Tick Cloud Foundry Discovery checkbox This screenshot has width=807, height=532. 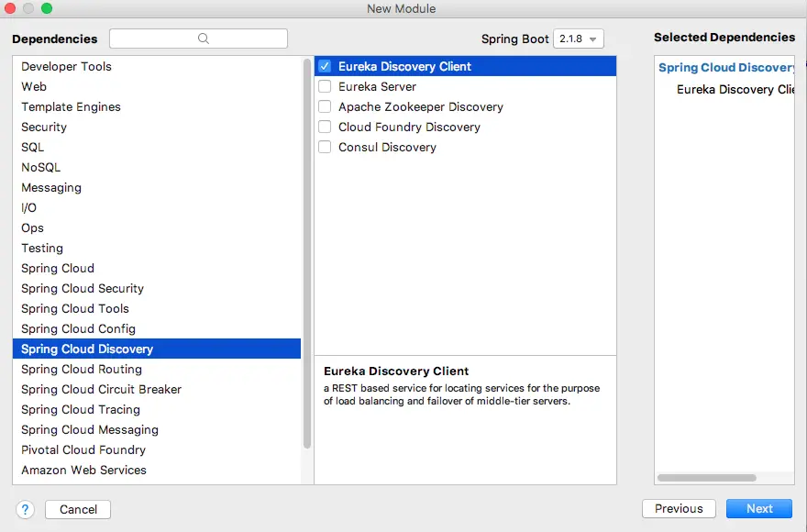(325, 127)
